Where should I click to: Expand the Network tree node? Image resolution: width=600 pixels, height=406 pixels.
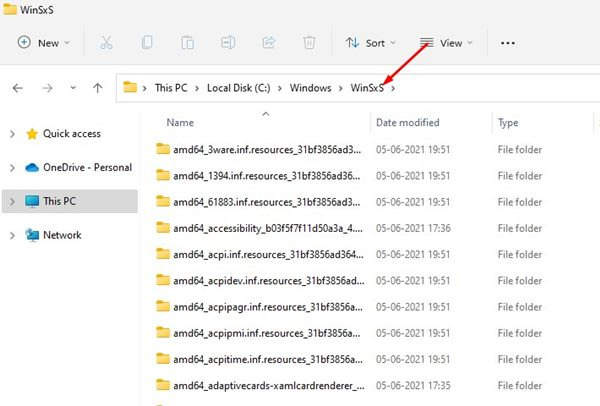[x=12, y=235]
